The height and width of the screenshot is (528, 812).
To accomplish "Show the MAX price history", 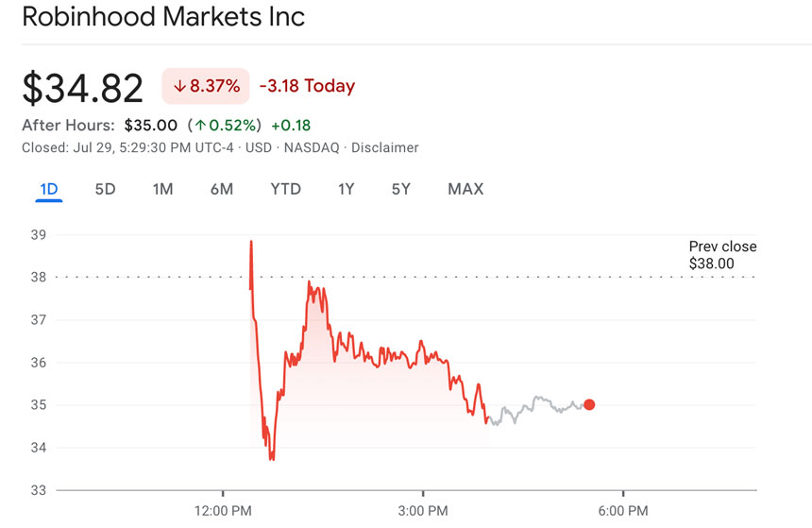I will [x=465, y=189].
